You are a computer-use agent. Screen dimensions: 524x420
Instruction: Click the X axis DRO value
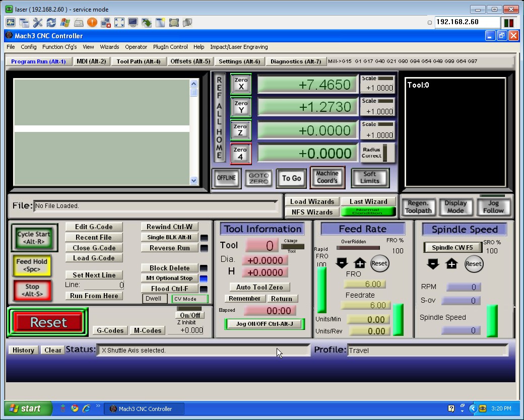point(307,84)
